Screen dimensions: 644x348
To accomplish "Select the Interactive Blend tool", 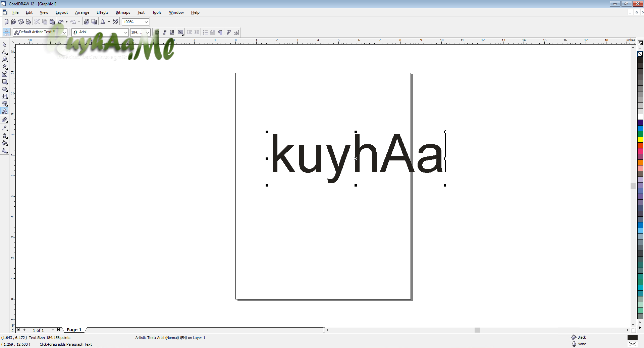I will [4, 120].
